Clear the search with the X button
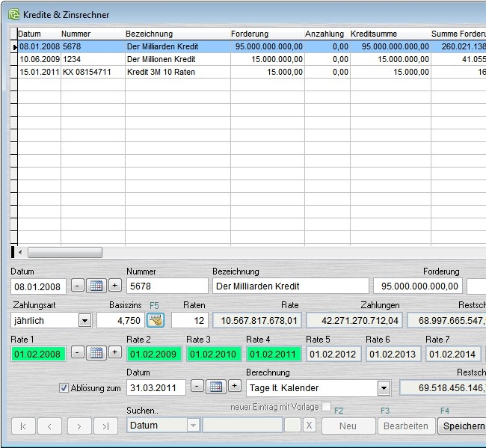The image size is (486, 448). click(x=309, y=426)
